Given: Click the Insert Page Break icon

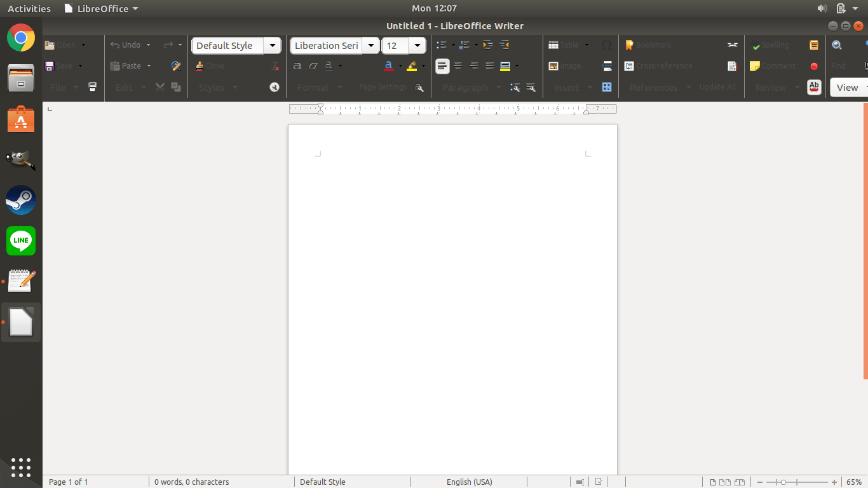Looking at the screenshot, I should (x=607, y=66).
